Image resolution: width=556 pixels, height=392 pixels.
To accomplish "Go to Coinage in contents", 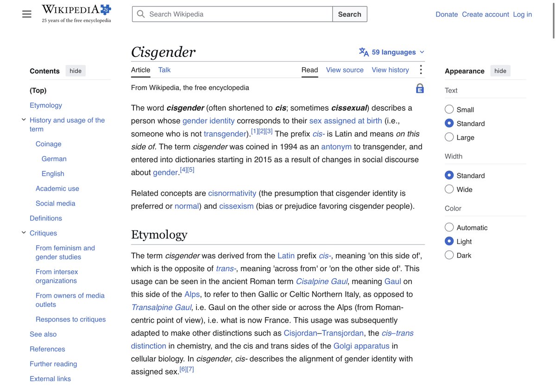I will [x=49, y=144].
